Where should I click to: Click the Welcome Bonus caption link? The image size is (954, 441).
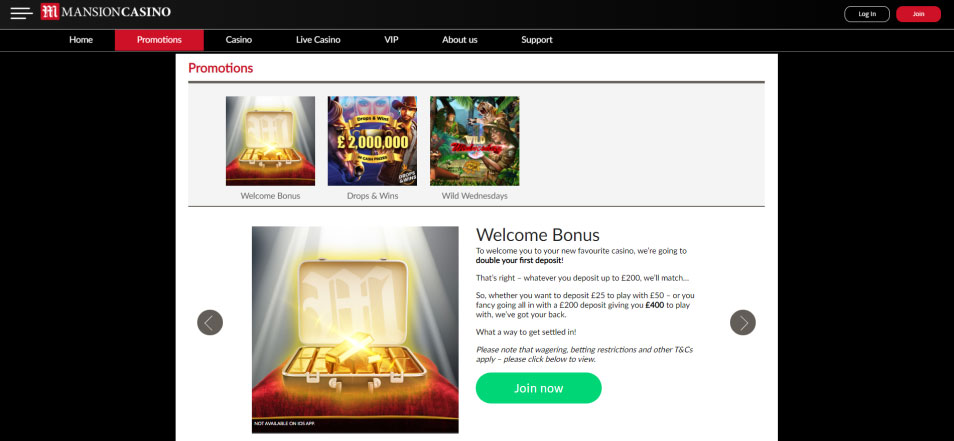pos(270,196)
